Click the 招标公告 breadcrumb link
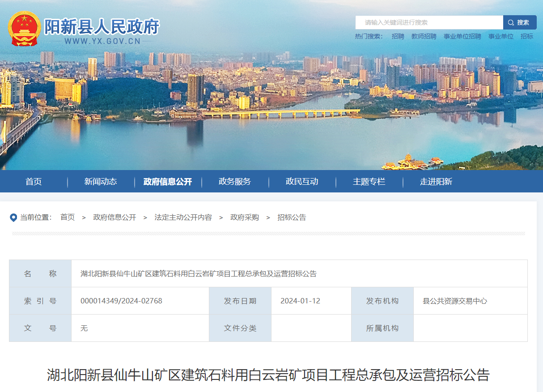This screenshot has width=543, height=392. click(292, 217)
